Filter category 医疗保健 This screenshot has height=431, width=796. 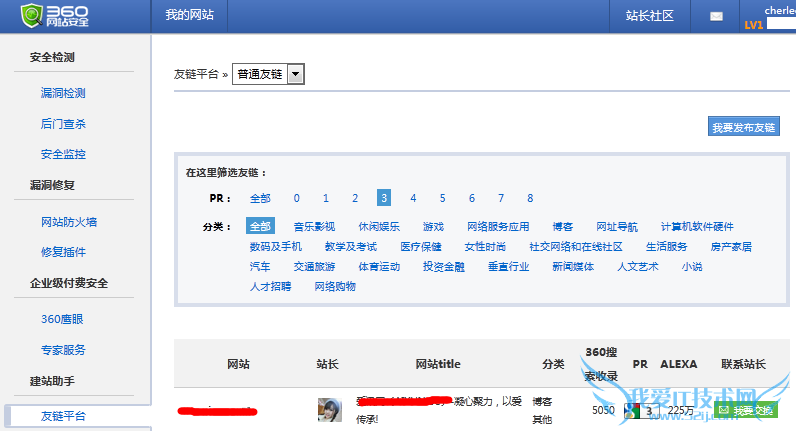point(421,247)
